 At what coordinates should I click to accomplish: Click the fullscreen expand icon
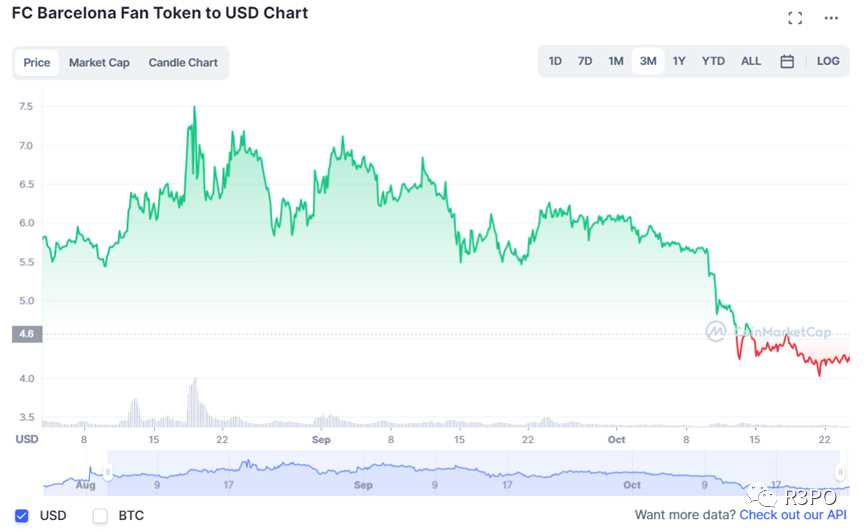click(795, 18)
